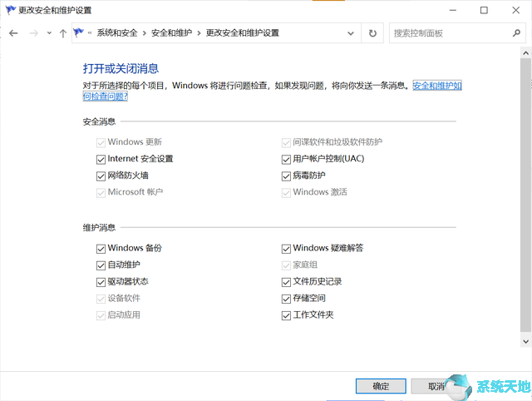Expand the chevron after 系统和安全
Screen dimensions: 532x401
point(144,33)
